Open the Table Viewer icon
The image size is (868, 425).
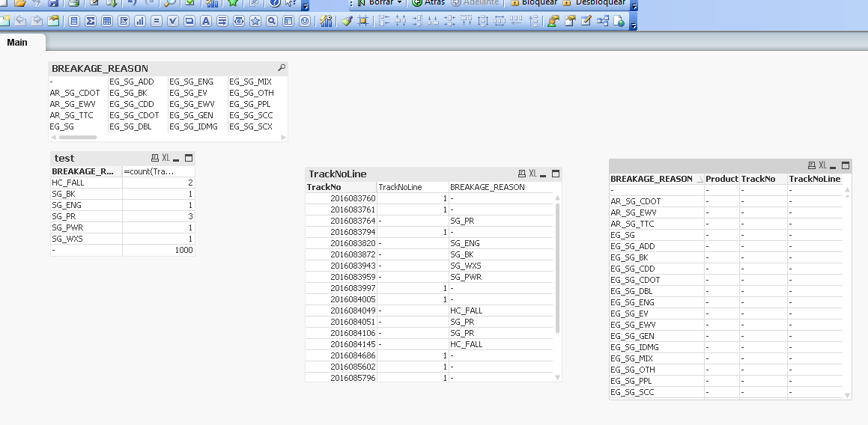coord(603,21)
